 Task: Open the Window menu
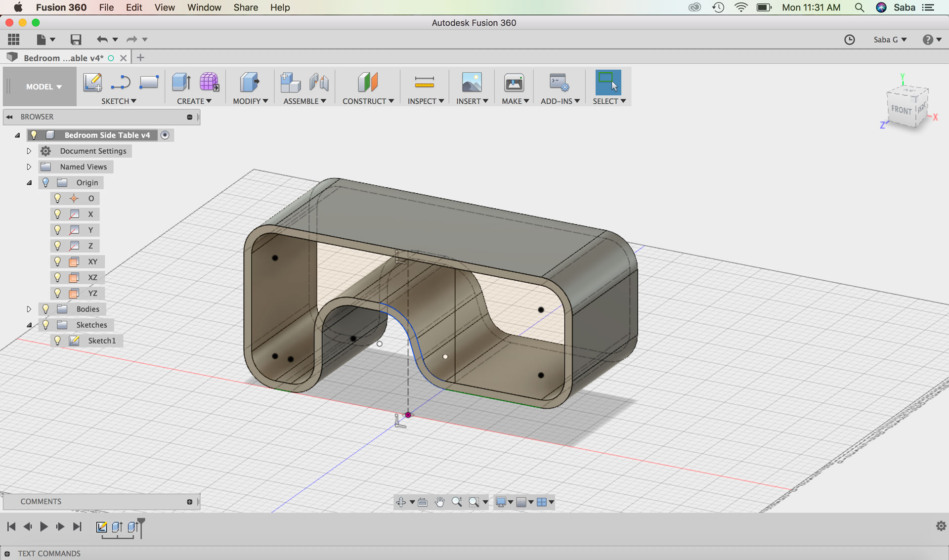(204, 7)
